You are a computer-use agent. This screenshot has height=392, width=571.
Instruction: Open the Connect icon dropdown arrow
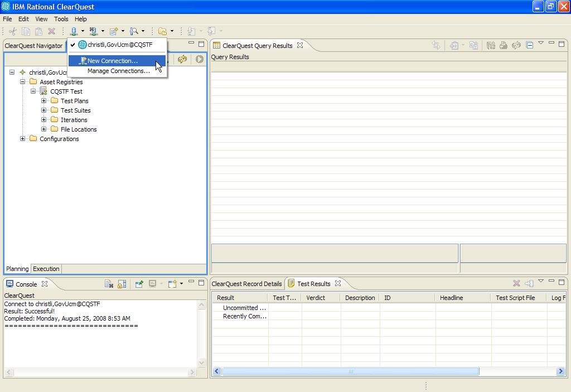tap(83, 31)
